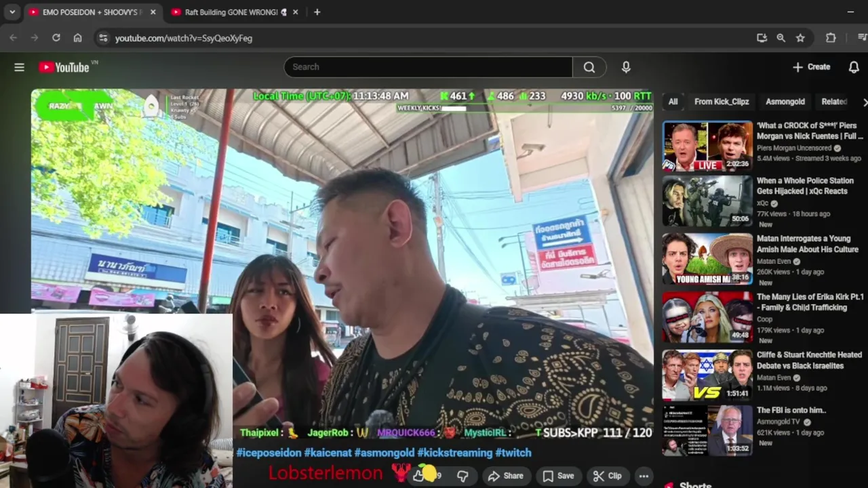This screenshot has height=488, width=868.
Task: Close the Raft Building tab
Action: click(x=295, y=12)
